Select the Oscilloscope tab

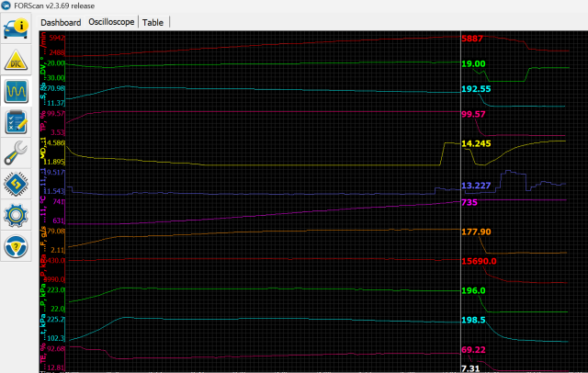111,21
